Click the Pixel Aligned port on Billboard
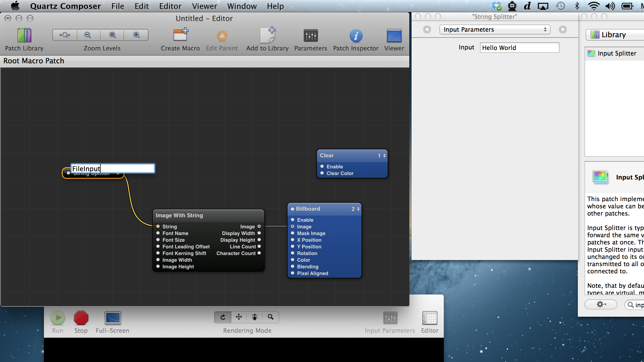Image resolution: width=644 pixels, height=362 pixels. pyautogui.click(x=293, y=273)
